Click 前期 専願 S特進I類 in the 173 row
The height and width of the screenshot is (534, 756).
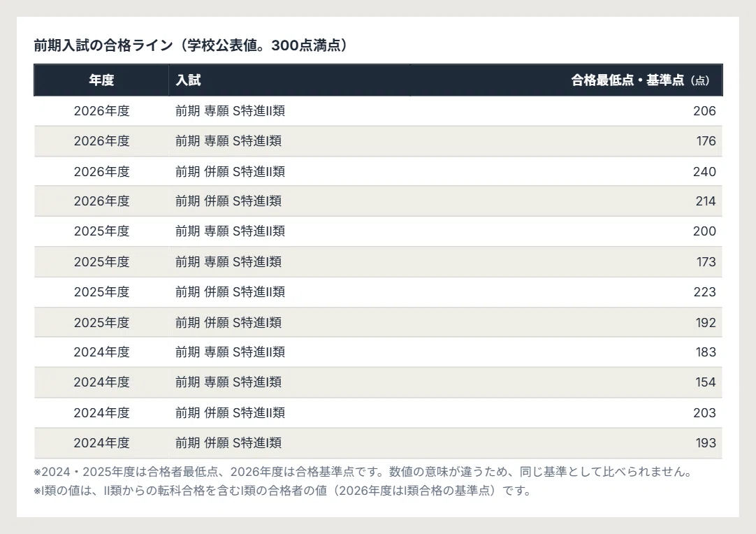228,262
